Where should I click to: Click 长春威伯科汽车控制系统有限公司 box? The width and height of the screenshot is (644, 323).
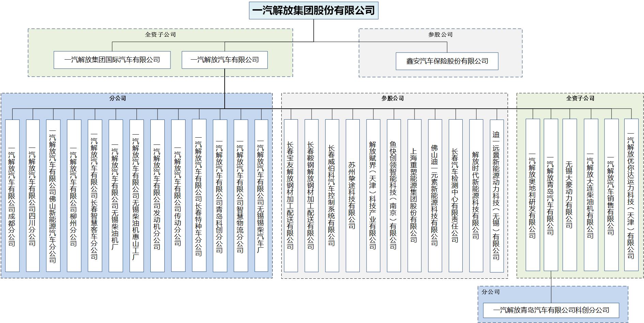point(332,196)
